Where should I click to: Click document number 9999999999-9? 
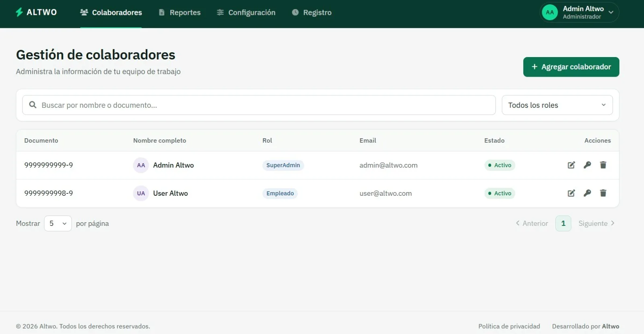49,165
